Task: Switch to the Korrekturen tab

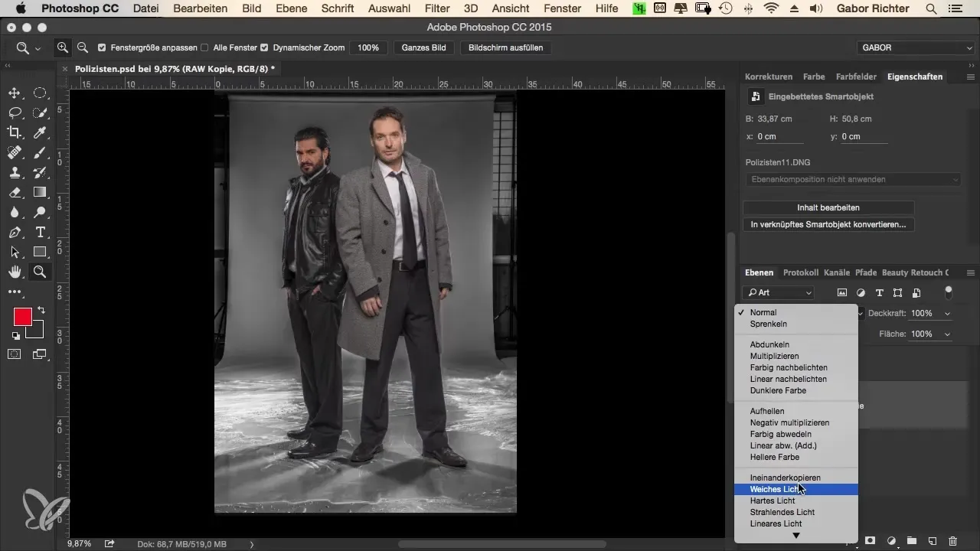Action: (x=769, y=77)
